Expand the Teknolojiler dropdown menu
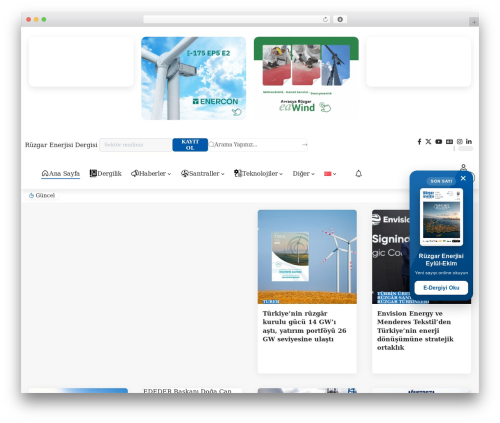 coord(258,174)
